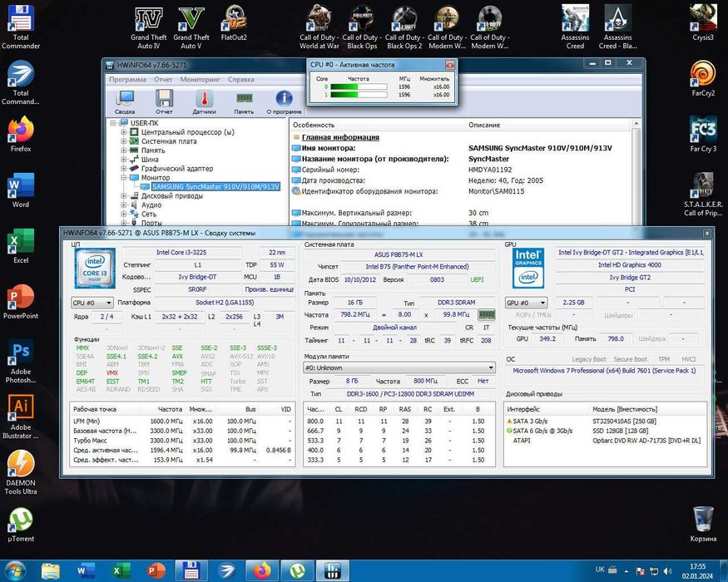Expand the Графический адаптер tree node
Viewport: 728px width, 582px height.
point(124,169)
